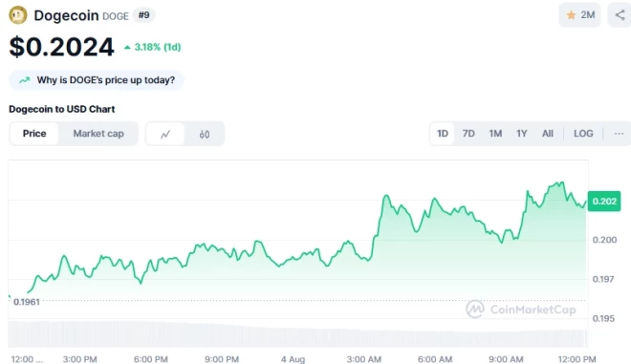This screenshot has height=364, width=631.
Task: Select the 1Y time range
Action: [x=522, y=134]
